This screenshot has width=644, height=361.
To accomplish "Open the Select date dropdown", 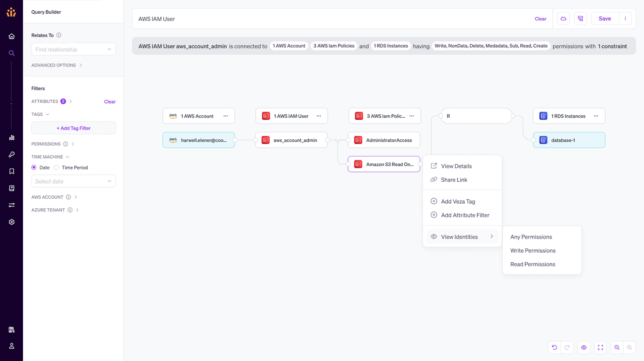I will [73, 181].
